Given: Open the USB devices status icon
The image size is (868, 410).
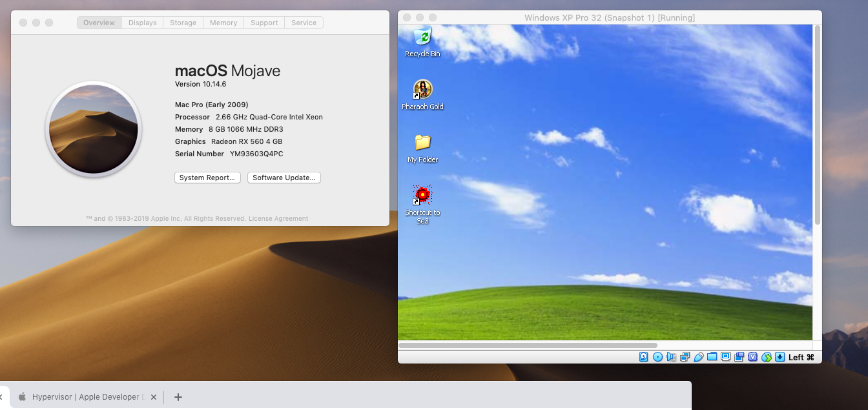Looking at the screenshot, I should 698,357.
